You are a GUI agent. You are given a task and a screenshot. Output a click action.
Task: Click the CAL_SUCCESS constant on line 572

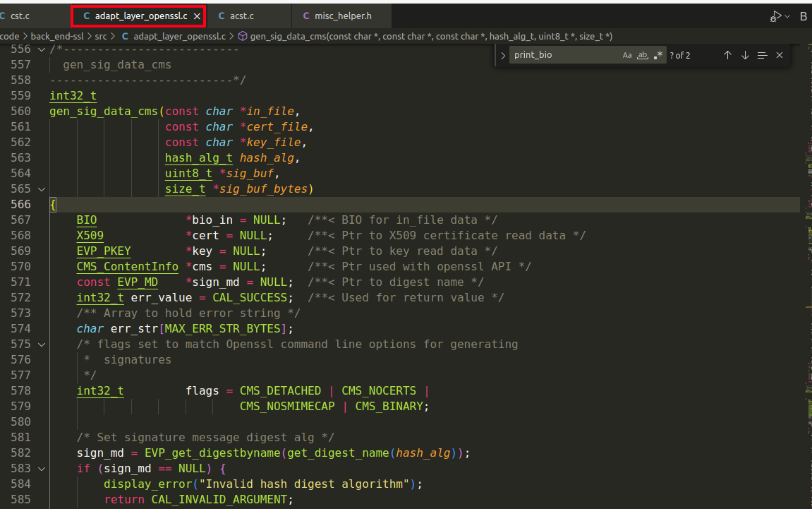tap(250, 298)
